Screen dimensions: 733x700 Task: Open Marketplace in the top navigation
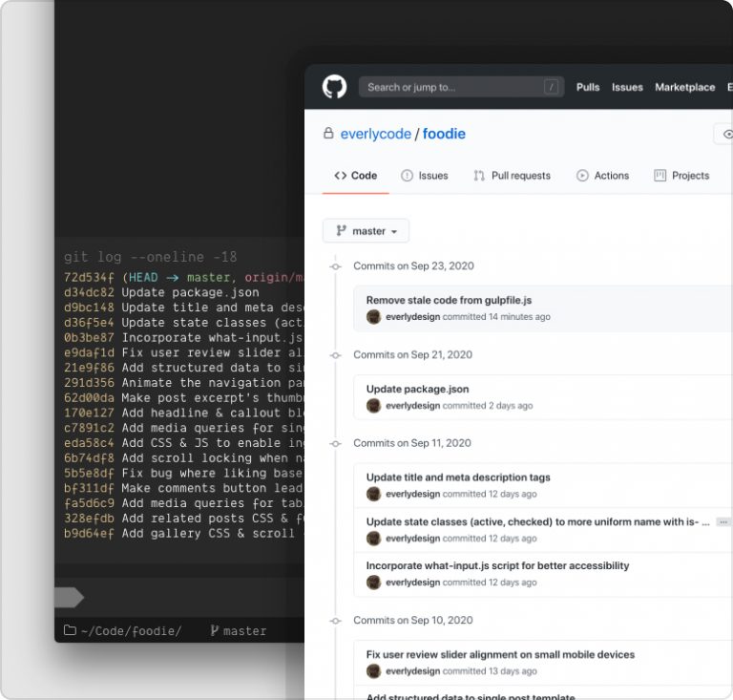coord(684,87)
